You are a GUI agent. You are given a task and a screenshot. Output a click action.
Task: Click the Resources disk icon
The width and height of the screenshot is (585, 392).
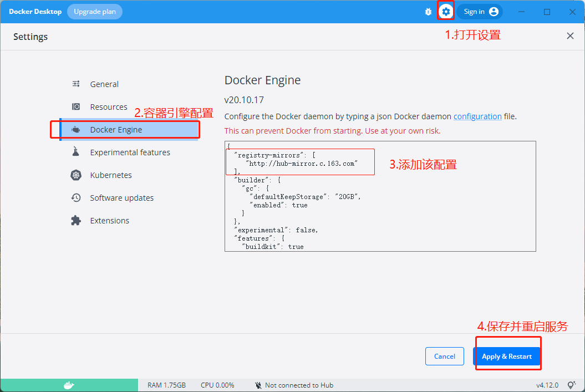76,106
